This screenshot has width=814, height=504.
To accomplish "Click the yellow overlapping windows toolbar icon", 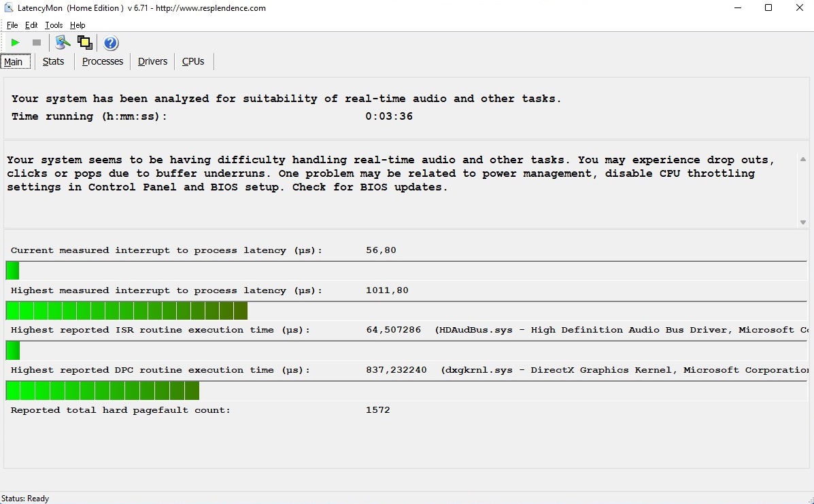I will tap(85, 43).
